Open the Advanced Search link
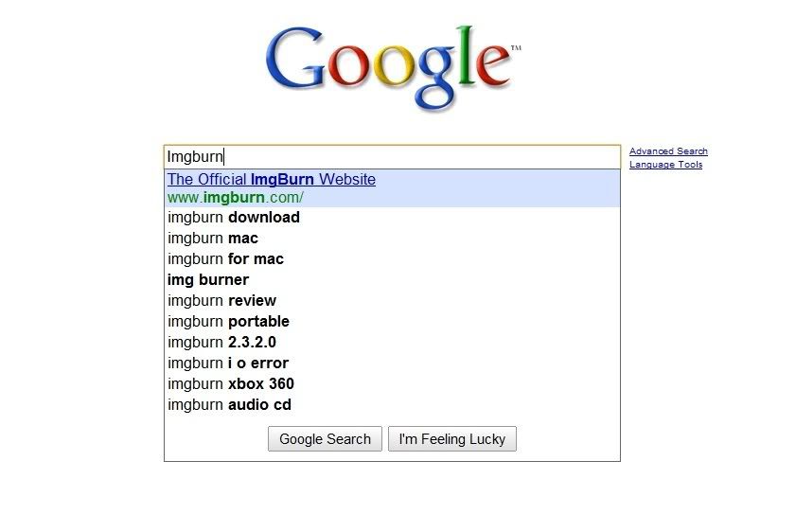 click(668, 151)
